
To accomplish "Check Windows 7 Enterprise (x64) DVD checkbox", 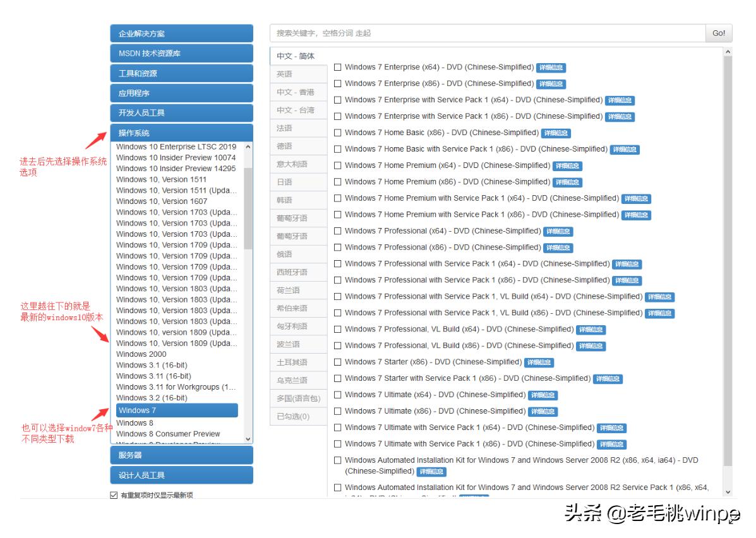I will [338, 67].
